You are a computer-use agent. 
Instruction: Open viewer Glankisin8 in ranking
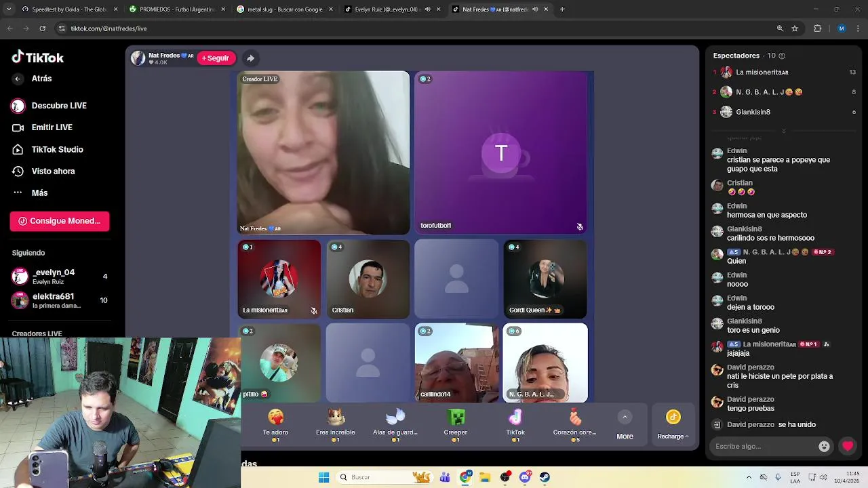pyautogui.click(x=784, y=112)
